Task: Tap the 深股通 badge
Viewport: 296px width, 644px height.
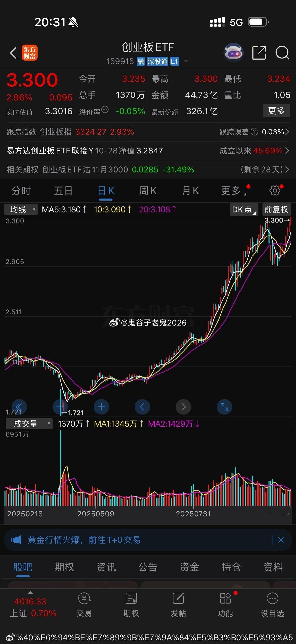Action: tap(157, 61)
